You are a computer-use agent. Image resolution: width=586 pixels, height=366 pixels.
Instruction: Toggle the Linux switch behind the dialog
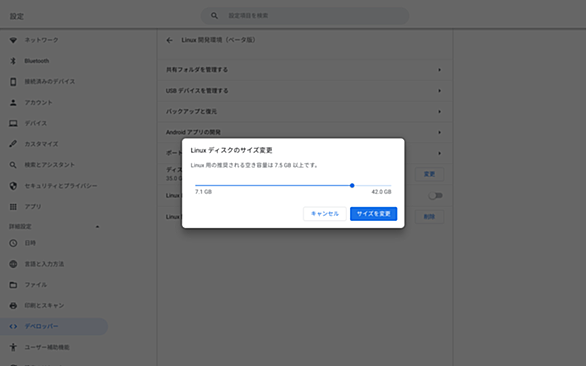click(435, 196)
